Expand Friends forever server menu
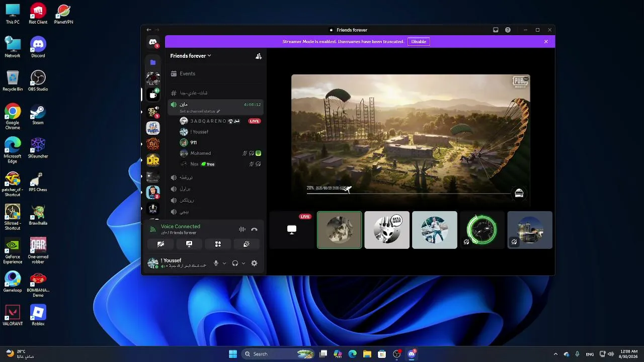Viewport: 644px width, 362px height. point(191,56)
